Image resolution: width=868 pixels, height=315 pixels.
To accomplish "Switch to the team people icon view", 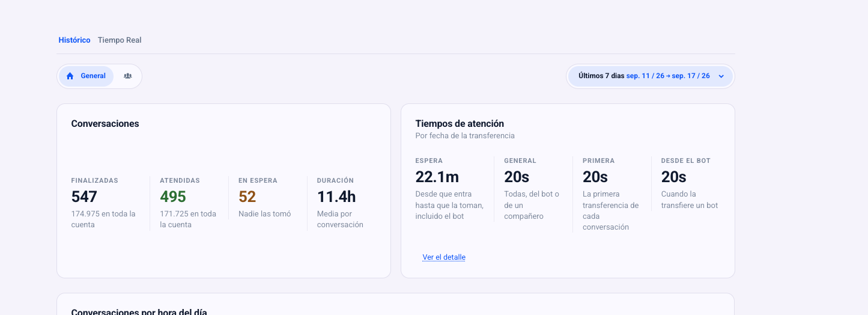I will [127, 76].
